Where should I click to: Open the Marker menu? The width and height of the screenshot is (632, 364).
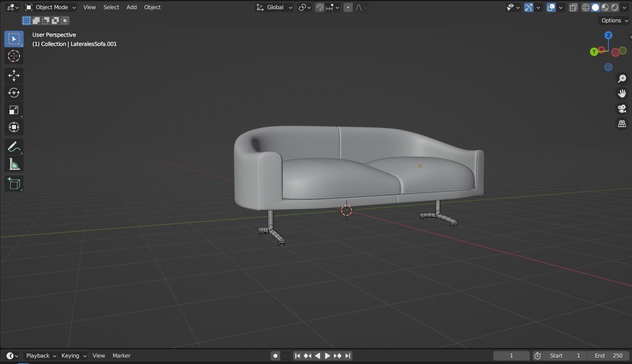(121, 356)
